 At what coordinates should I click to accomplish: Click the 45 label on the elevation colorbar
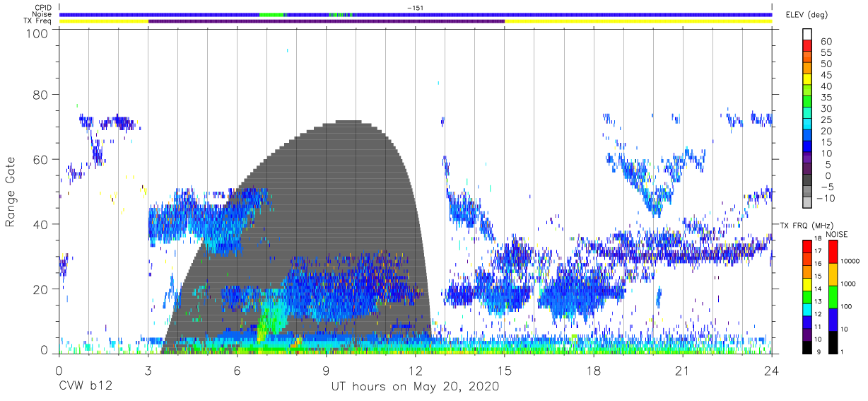826,76
